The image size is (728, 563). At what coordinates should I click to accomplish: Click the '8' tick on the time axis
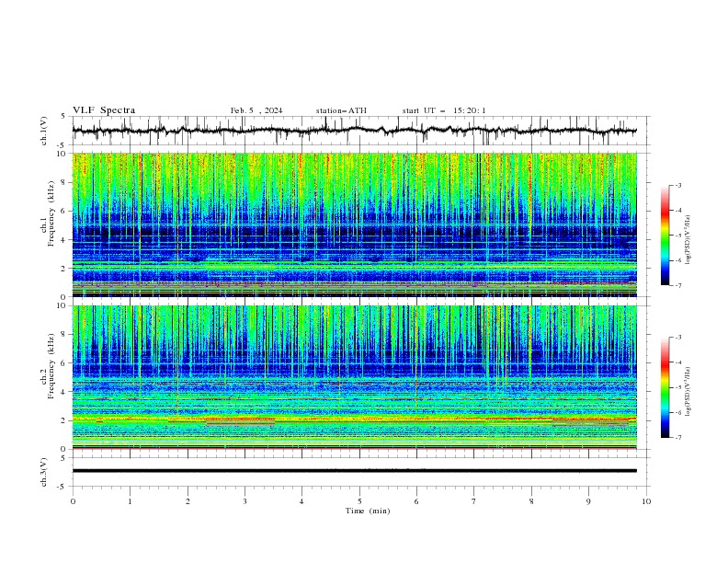(531, 501)
